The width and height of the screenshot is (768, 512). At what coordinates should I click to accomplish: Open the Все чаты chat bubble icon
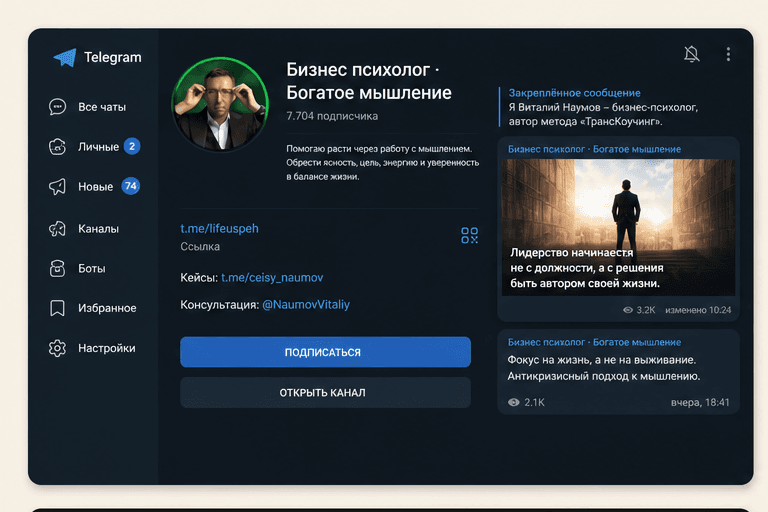pyautogui.click(x=57, y=107)
